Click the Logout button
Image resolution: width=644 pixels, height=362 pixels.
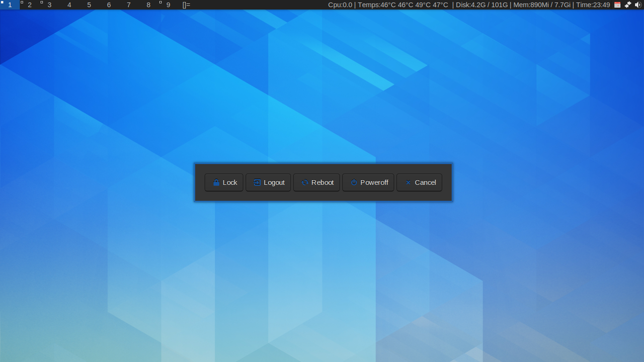(x=268, y=183)
